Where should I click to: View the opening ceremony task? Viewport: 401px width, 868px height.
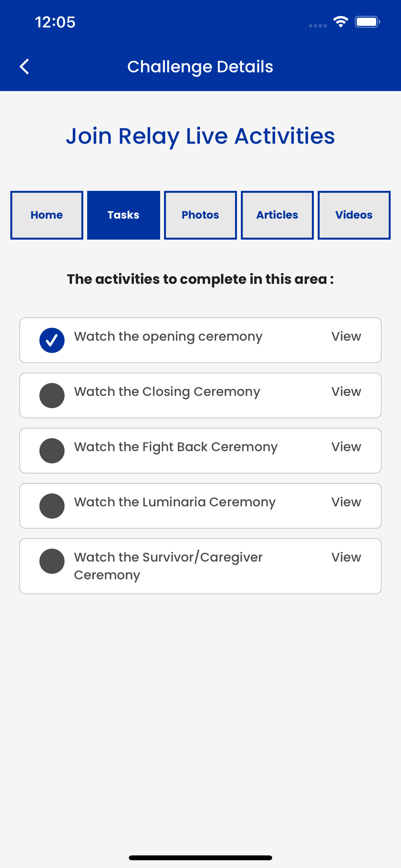pos(346,336)
